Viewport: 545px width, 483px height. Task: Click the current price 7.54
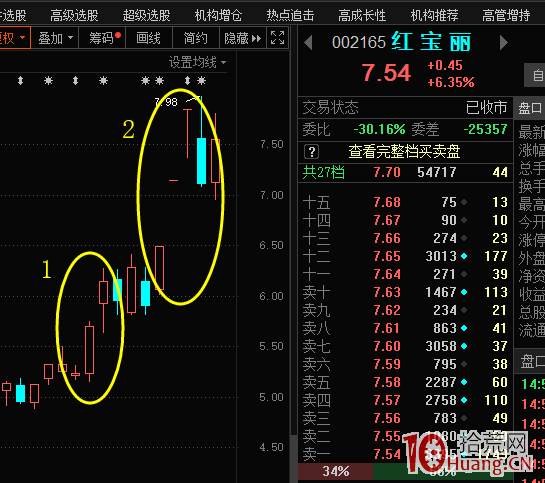(386, 73)
